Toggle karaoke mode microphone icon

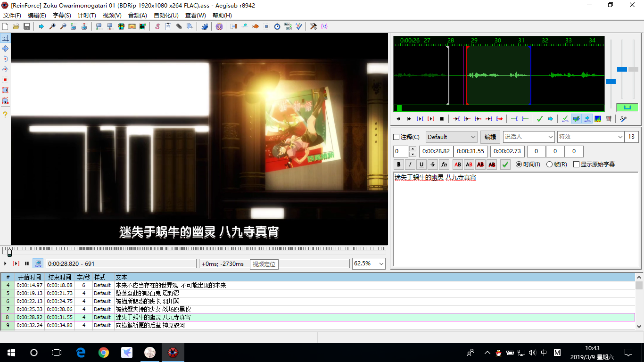coord(623,119)
